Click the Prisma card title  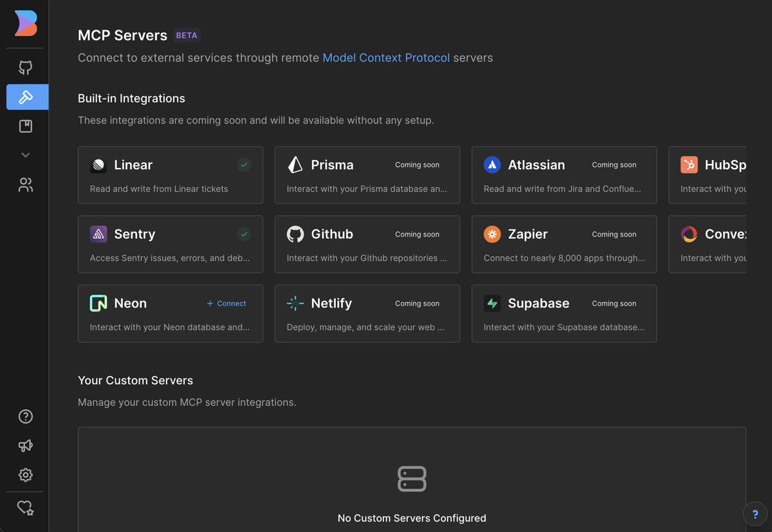(332, 165)
